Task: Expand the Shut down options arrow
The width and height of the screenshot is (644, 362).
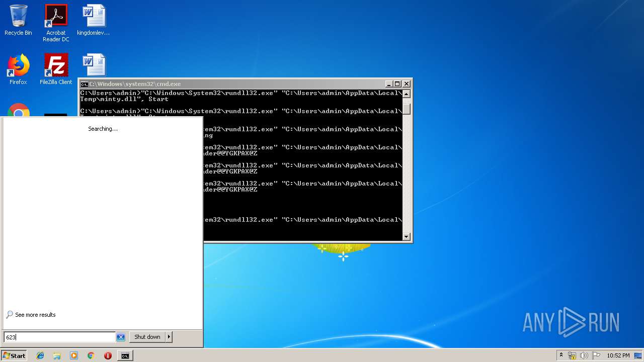Action: (x=169, y=337)
